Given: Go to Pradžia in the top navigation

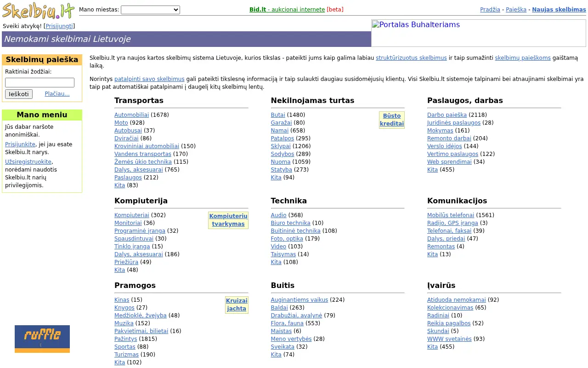Looking at the screenshot, I should (490, 10).
